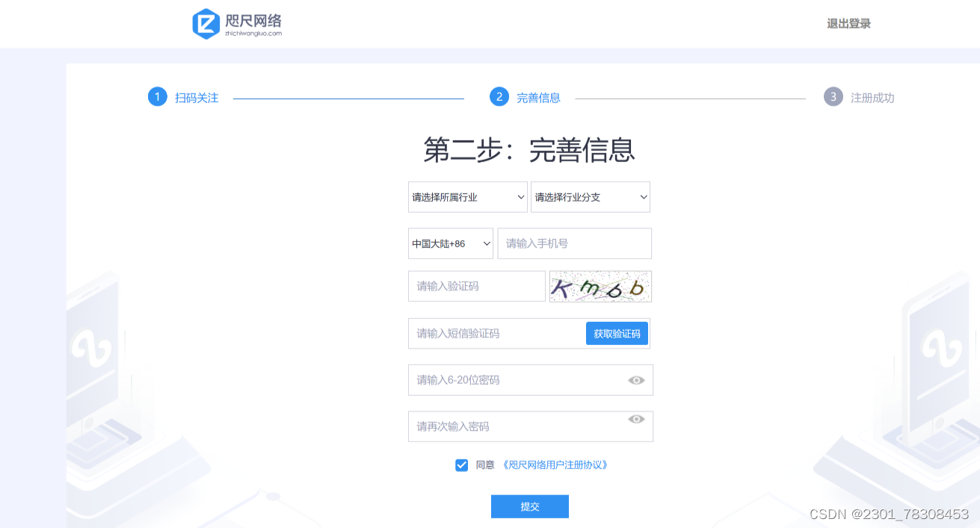This screenshot has height=528, width=980.
Task: Focus the 请输入验证码 captcha input field
Action: pyautogui.click(x=477, y=286)
